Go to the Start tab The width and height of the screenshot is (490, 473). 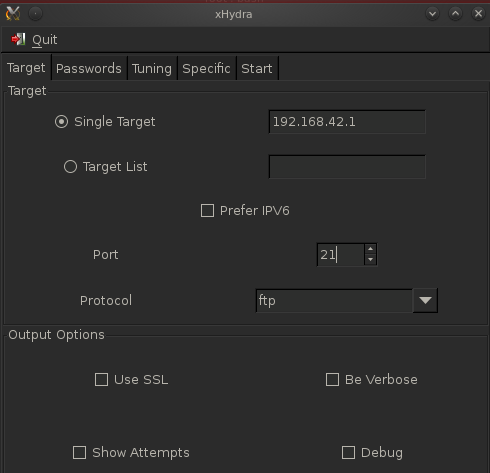tap(257, 68)
